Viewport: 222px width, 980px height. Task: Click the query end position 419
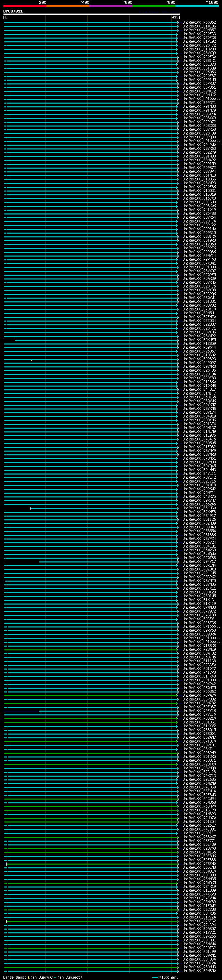pos(175,17)
